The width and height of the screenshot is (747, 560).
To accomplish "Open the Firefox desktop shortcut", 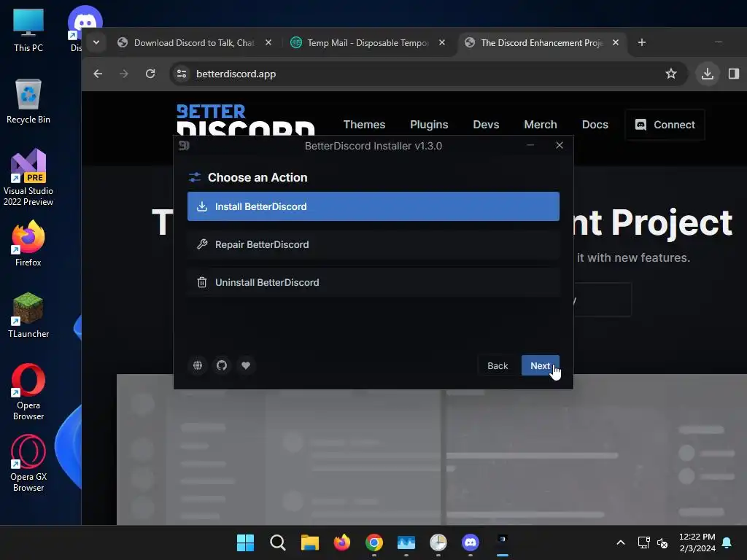I will 28,244.
